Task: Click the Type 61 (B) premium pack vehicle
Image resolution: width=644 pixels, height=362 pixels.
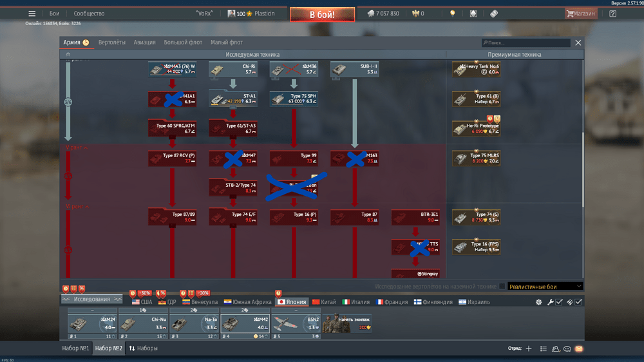Action: [x=477, y=99]
